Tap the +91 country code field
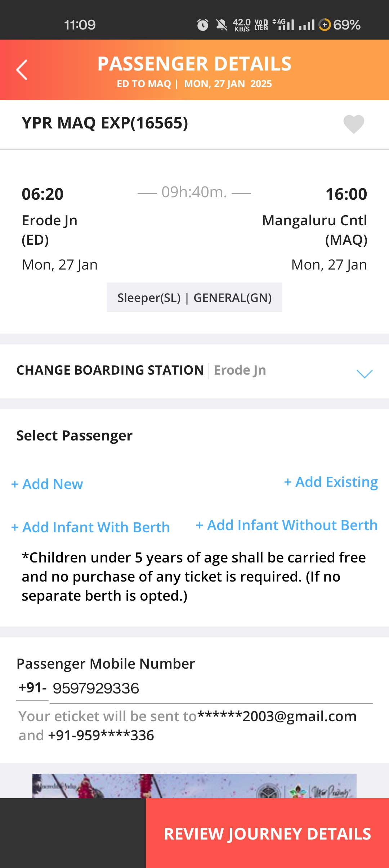This screenshot has height=868, width=389. click(32, 688)
